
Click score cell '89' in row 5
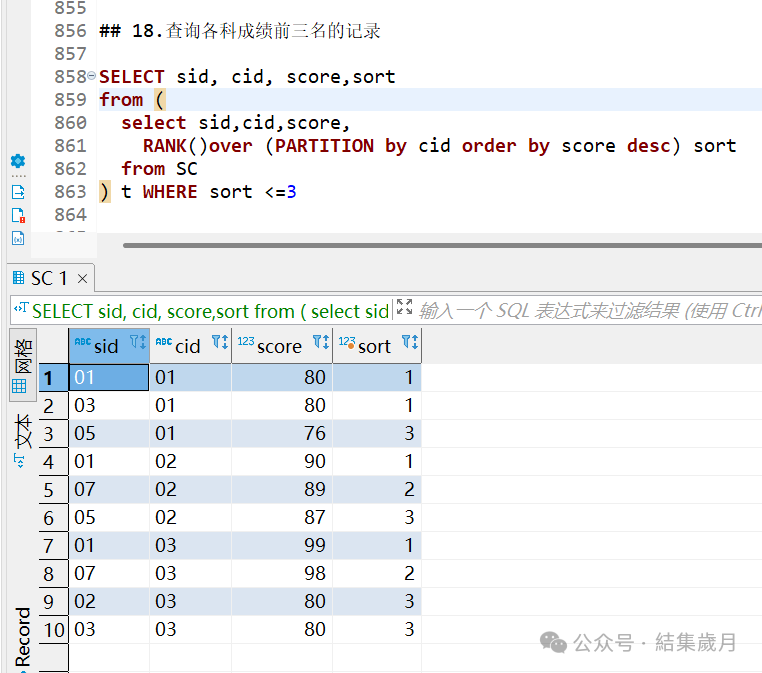click(282, 489)
